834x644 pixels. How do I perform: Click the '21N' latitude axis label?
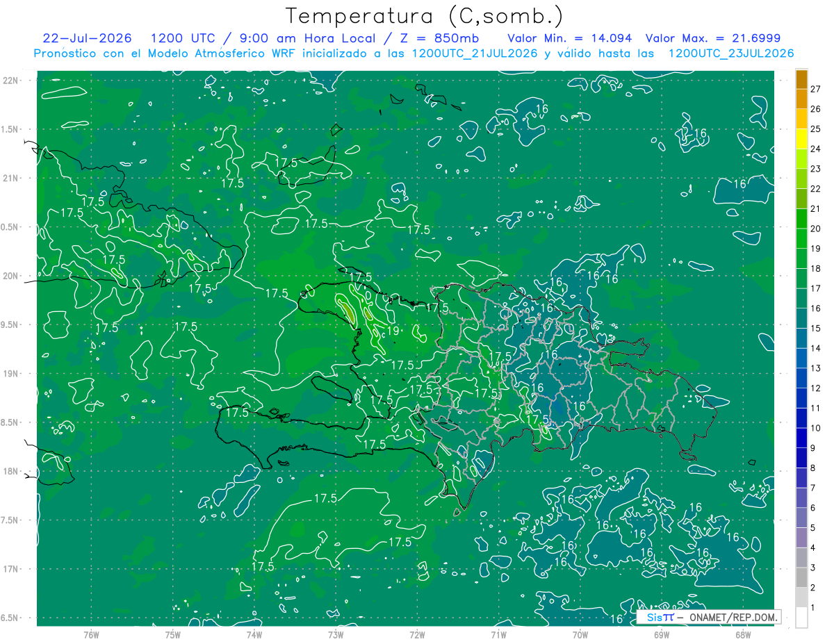coord(10,178)
